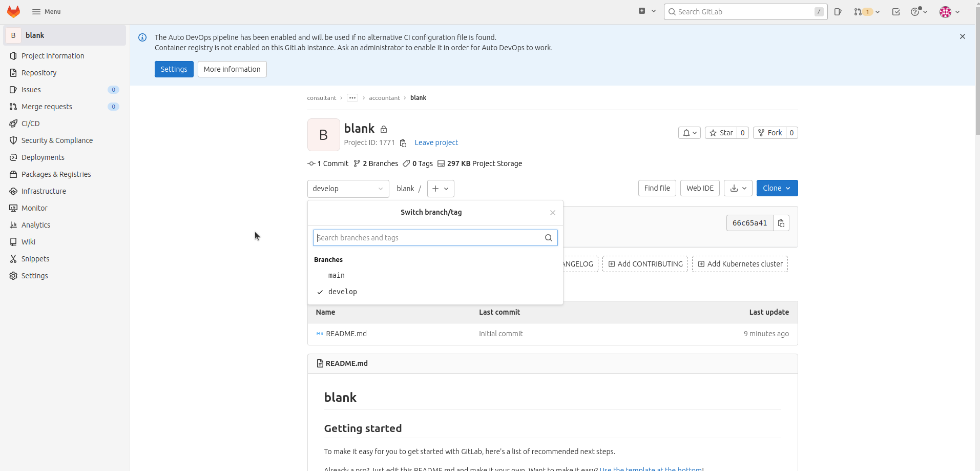Open the 0 Tags link

tap(418, 163)
